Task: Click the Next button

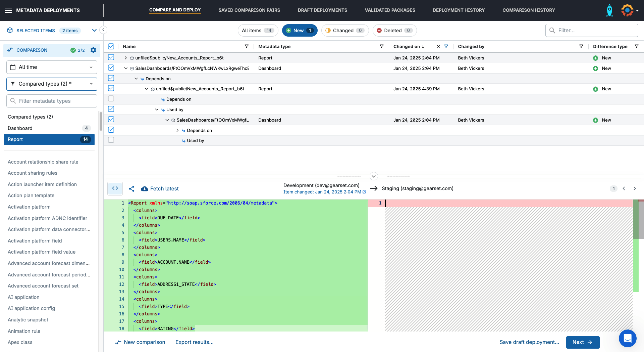Action: coord(582,342)
